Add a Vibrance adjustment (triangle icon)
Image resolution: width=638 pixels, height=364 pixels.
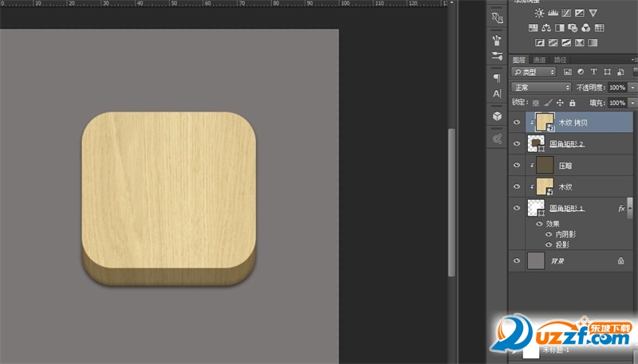pos(593,14)
